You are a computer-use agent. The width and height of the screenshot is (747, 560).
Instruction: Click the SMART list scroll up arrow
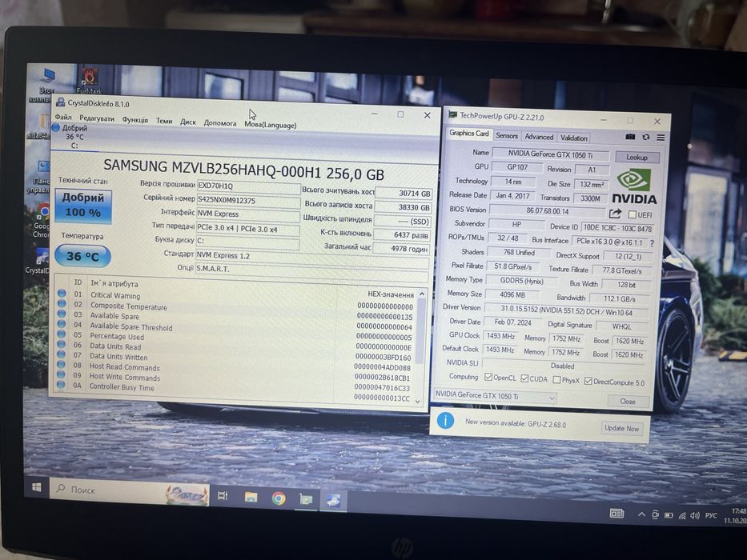coord(420,294)
